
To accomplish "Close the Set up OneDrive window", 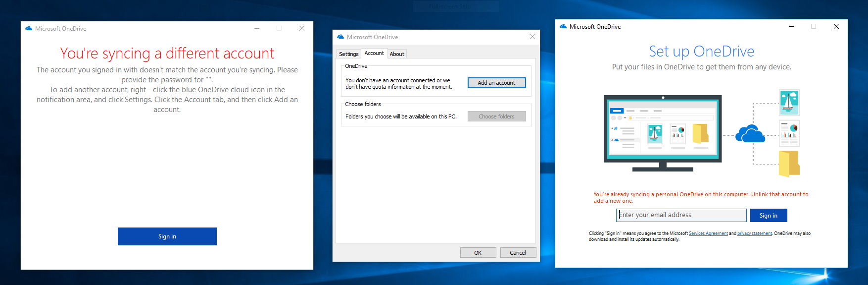I will pos(836,26).
